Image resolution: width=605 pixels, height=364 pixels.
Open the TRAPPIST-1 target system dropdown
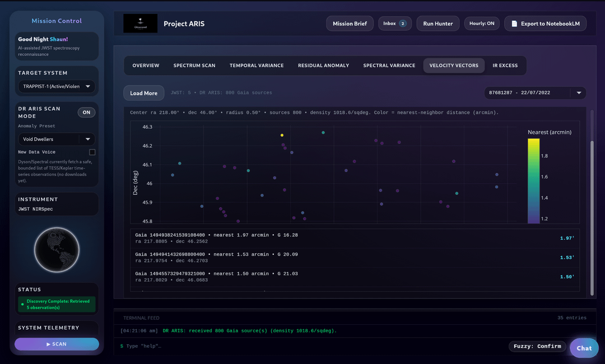click(57, 87)
